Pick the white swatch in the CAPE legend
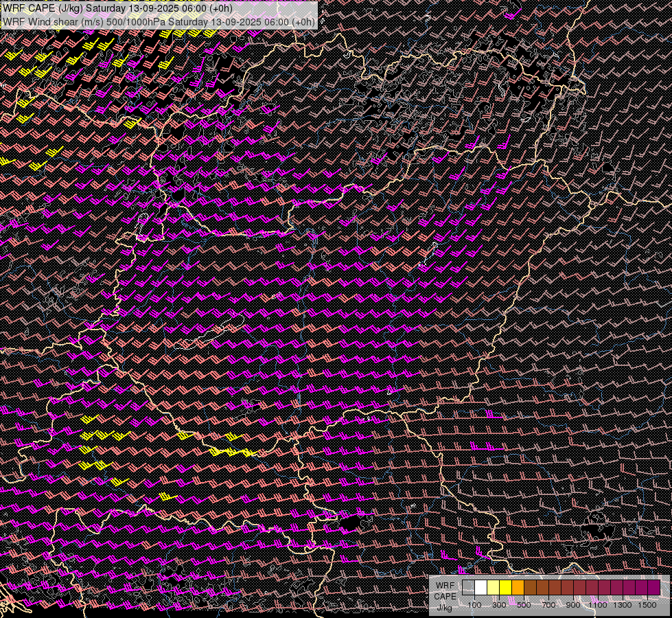The height and width of the screenshot is (618, 672). click(x=480, y=588)
